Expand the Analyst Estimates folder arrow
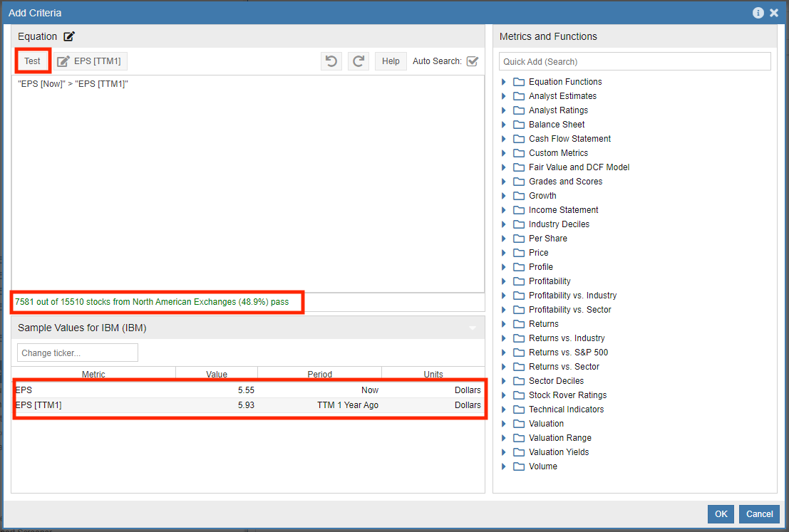Screen dimensions: 789x532 (x=504, y=96)
